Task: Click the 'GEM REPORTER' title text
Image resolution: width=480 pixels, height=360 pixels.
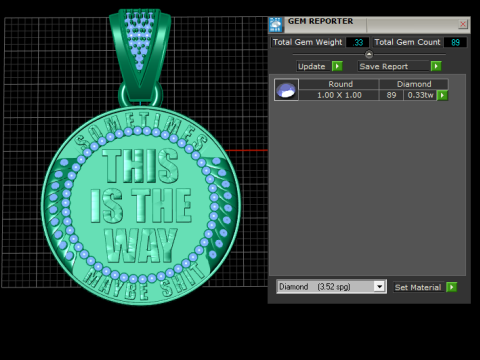Action: 320,21
